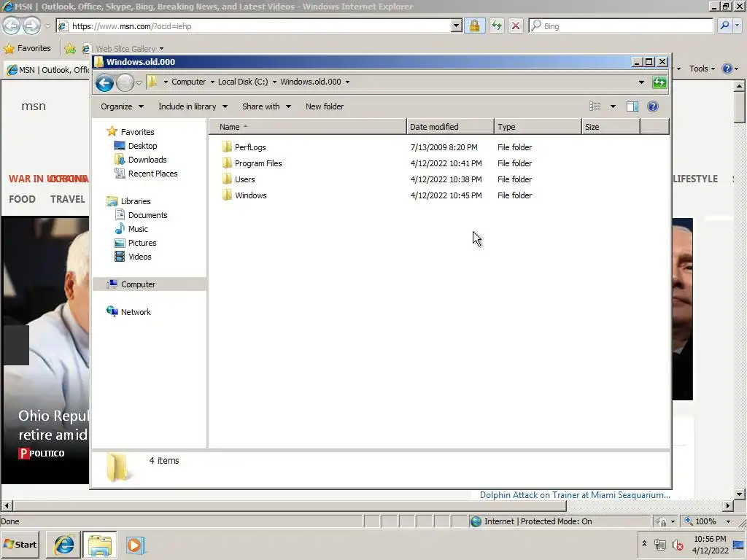
Task: Select the MSN browser tab
Action: coord(47,70)
